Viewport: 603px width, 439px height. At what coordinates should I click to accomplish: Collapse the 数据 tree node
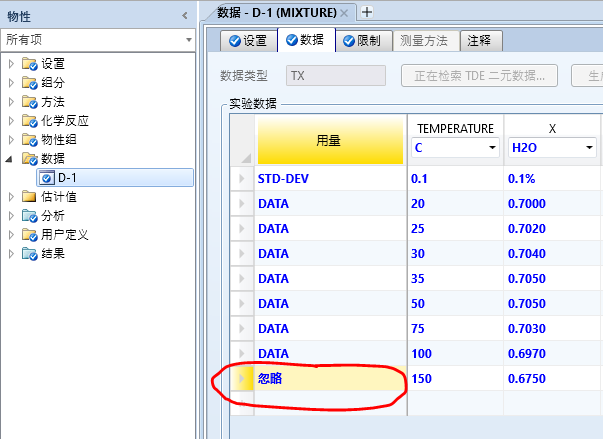[11, 159]
